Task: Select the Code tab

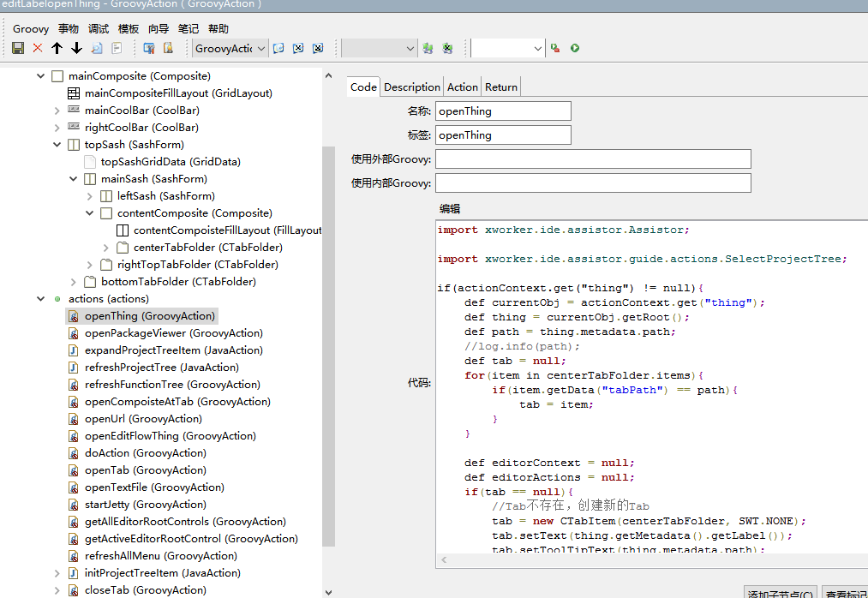Action: pyautogui.click(x=363, y=87)
